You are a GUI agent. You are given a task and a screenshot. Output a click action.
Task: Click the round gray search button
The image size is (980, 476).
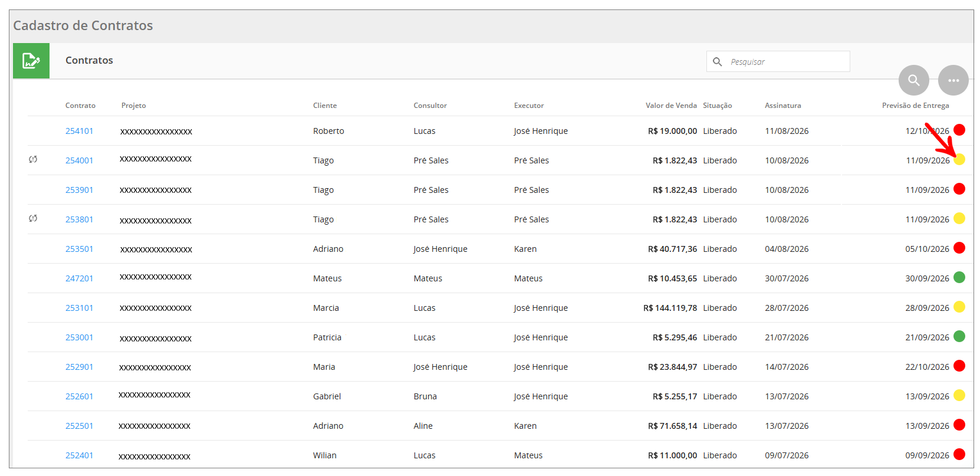pos(914,80)
